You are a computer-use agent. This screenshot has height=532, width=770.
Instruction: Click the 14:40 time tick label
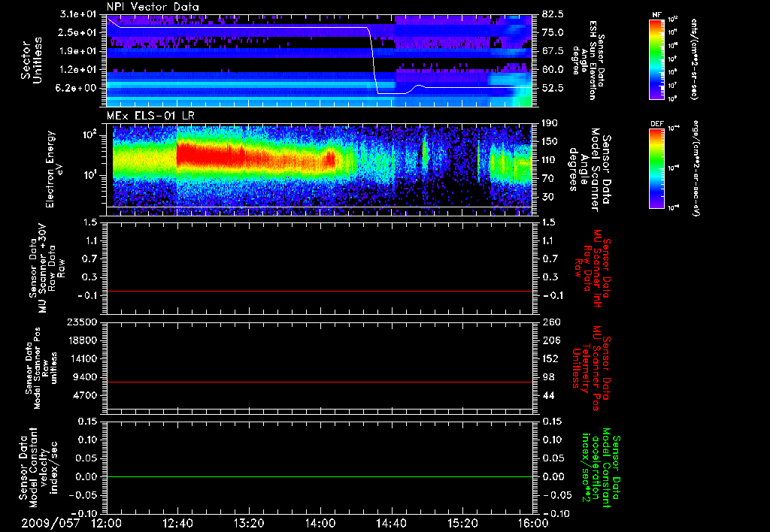point(391,524)
